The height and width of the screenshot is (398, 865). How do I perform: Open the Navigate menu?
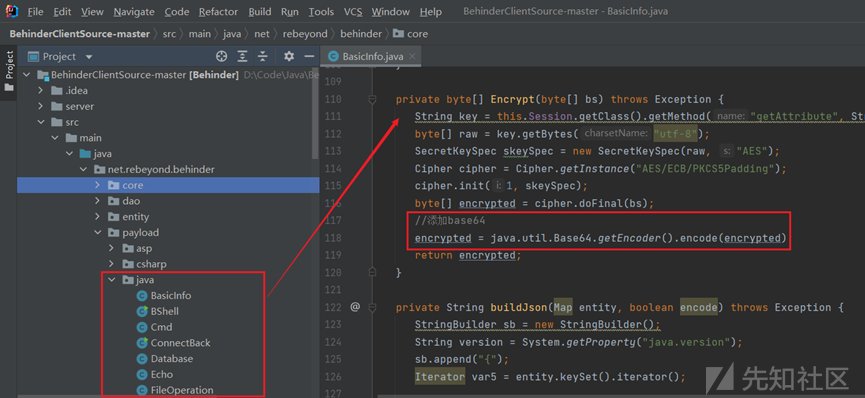pyautogui.click(x=134, y=12)
